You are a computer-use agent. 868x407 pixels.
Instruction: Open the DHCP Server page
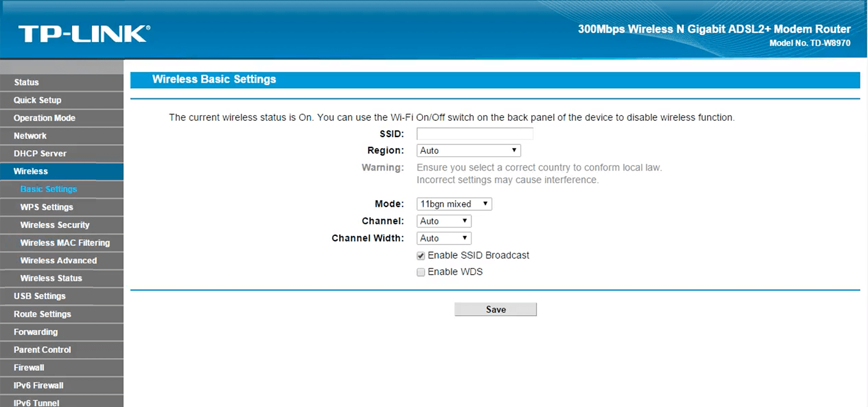[x=40, y=154]
